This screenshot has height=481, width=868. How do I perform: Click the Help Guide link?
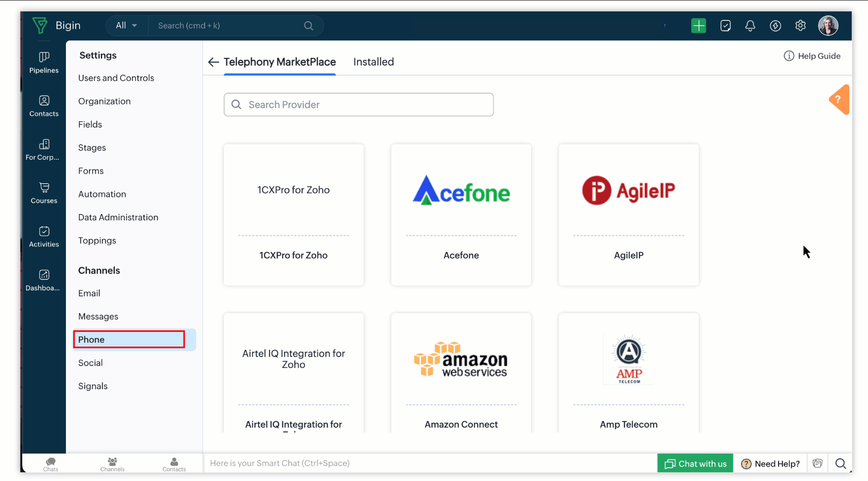(819, 56)
